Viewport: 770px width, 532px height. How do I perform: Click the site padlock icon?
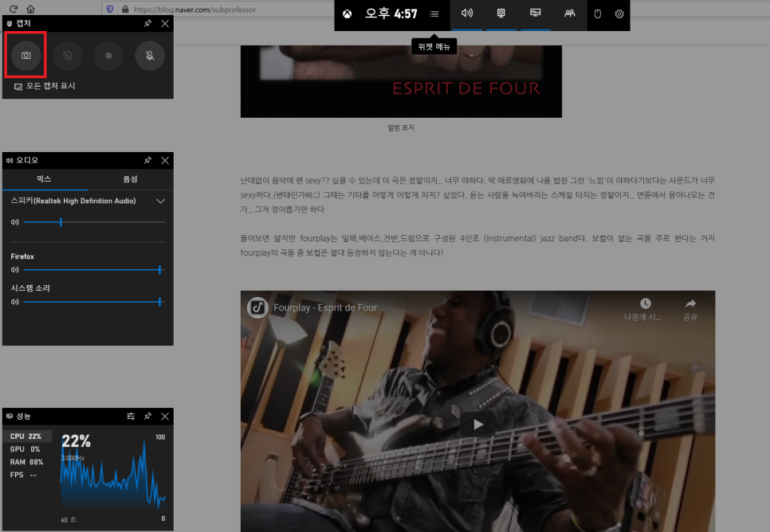125,10
